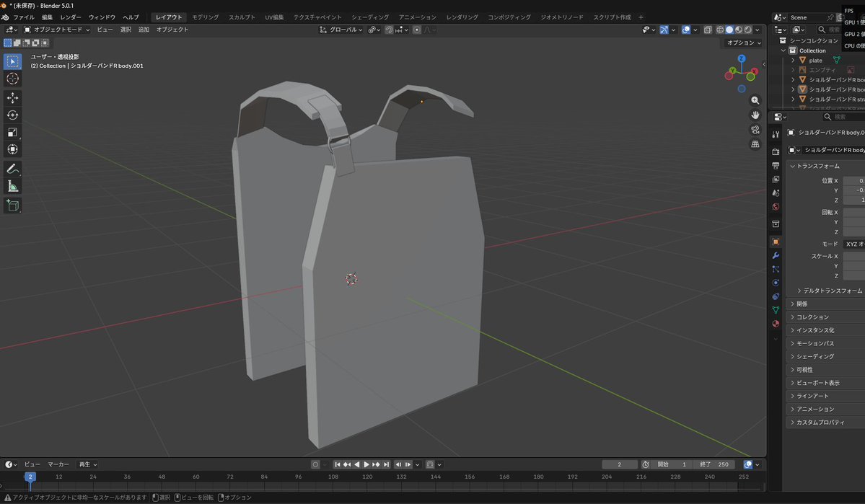Open the 追加 menu in viewport header
Screen dimensions: 865x504
pos(144,30)
